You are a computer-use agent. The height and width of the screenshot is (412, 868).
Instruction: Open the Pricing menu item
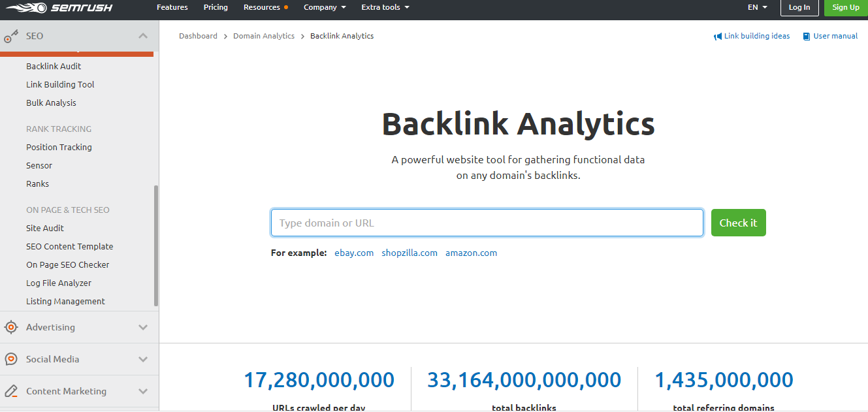(216, 7)
